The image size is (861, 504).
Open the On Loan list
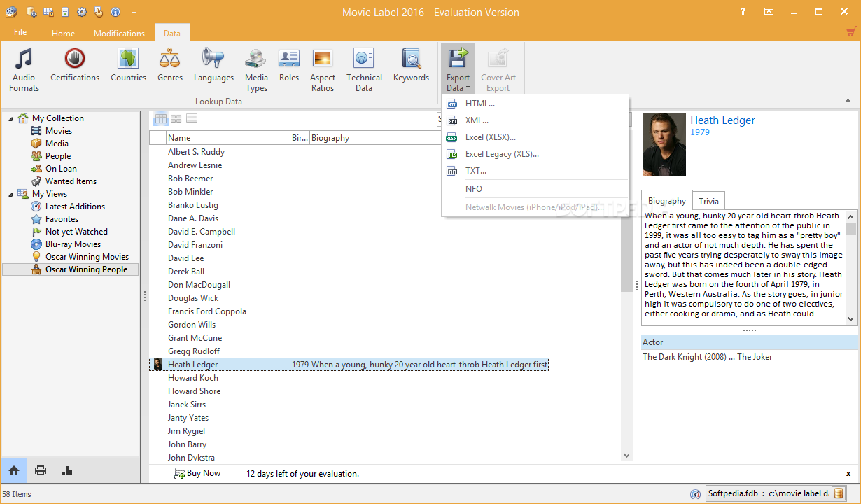click(x=61, y=169)
